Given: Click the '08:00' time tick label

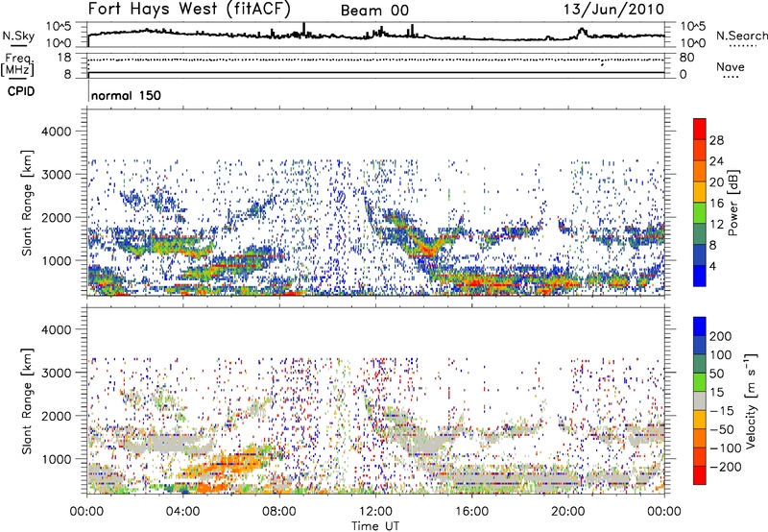Looking at the screenshot, I should pyautogui.click(x=279, y=512).
